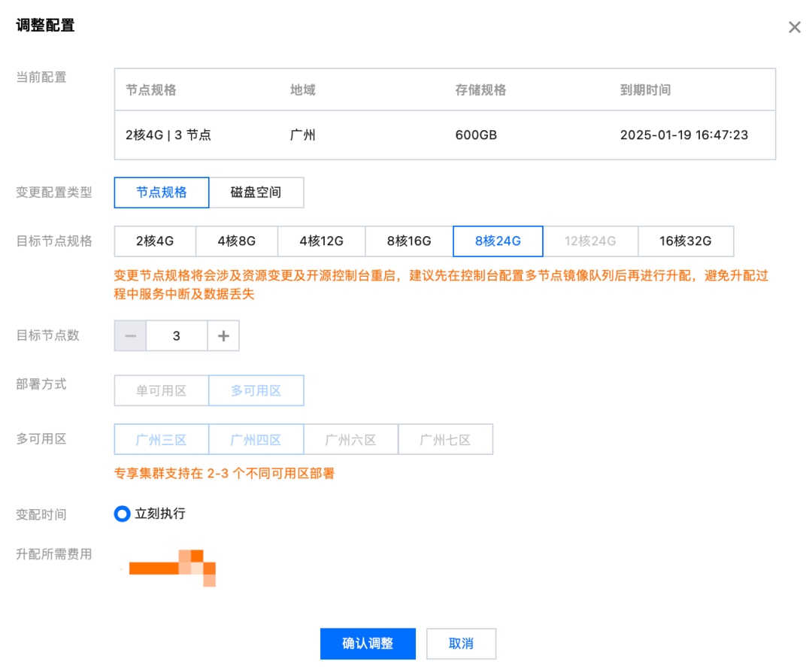The image size is (812, 667).
Task: Select 多可用区 deployment mode
Action: click(256, 390)
